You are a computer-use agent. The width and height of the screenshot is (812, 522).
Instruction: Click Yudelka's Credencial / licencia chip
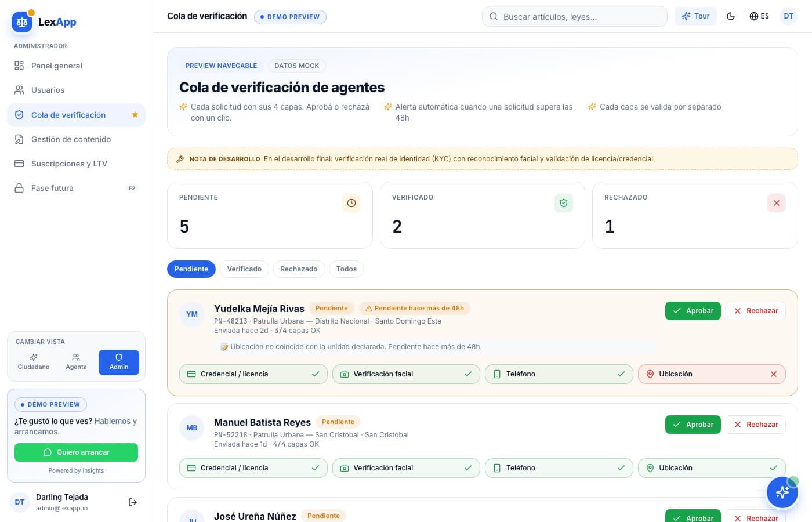pyautogui.click(x=253, y=374)
